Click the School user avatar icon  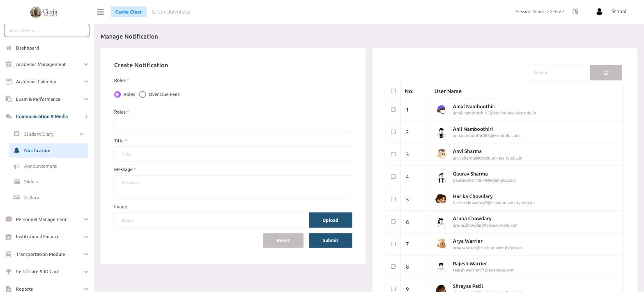(599, 12)
